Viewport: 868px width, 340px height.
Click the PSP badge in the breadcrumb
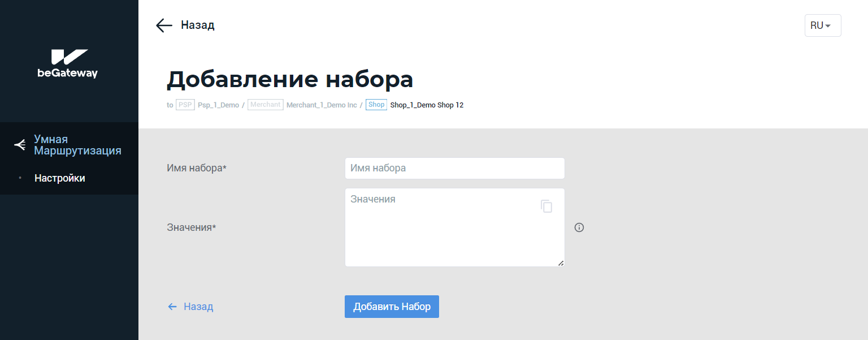[x=185, y=105]
